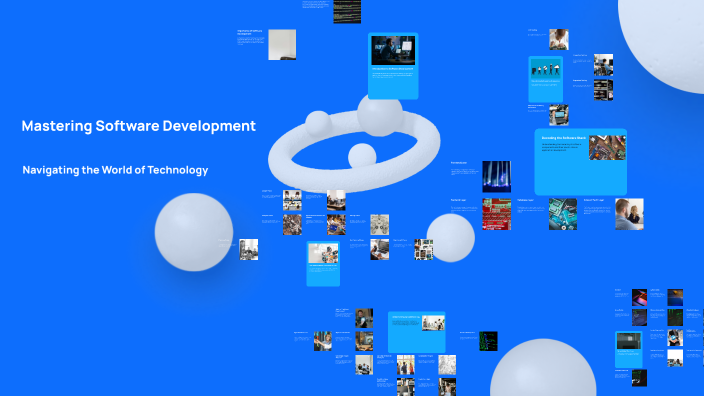704x396 pixels.
Task: Open the light-blue card with lab workers photo
Action: click(417, 332)
